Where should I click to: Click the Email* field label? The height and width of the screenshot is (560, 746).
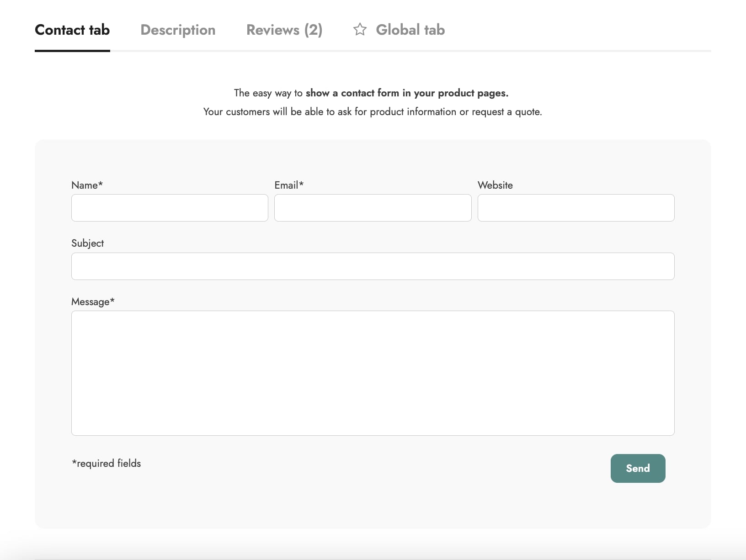pyautogui.click(x=288, y=185)
